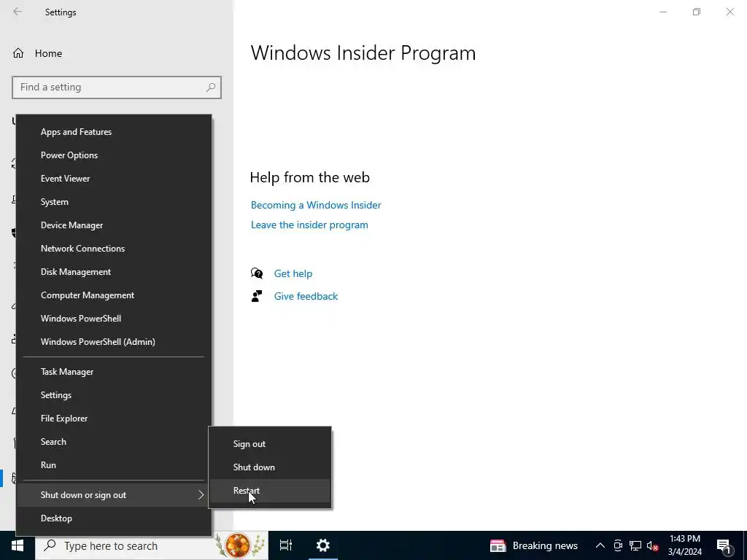Close the Settings window

pos(729,12)
